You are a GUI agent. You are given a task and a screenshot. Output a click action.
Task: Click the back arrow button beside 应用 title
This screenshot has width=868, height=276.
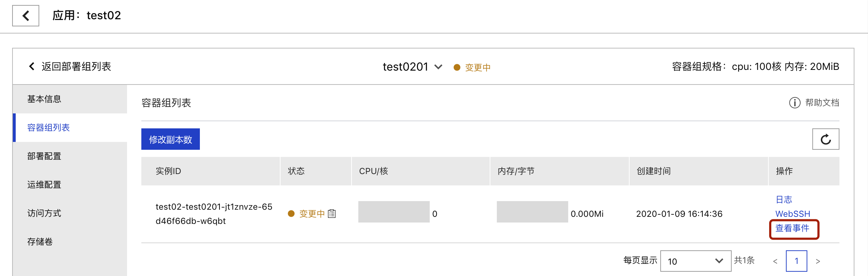click(x=26, y=16)
